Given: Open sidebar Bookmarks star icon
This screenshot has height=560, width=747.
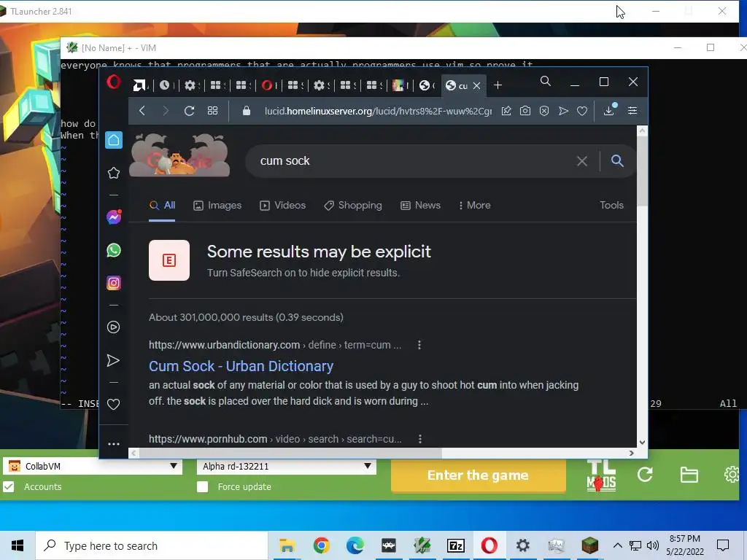Looking at the screenshot, I should tap(113, 173).
